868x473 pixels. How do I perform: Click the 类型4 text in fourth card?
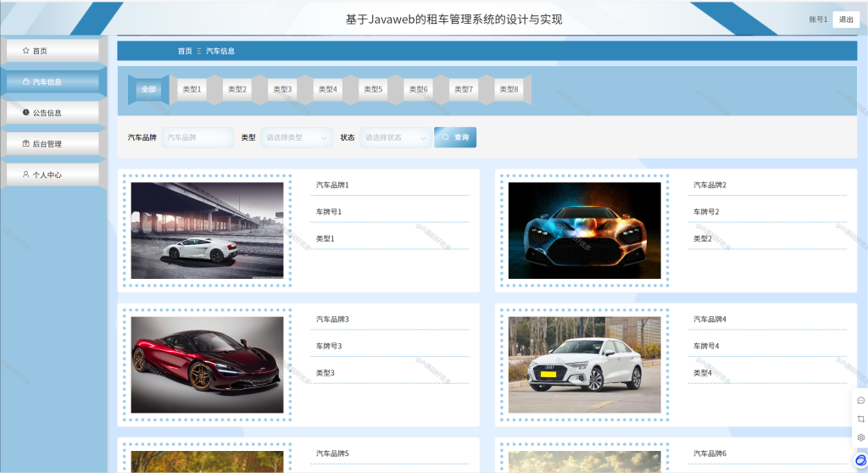coord(703,373)
